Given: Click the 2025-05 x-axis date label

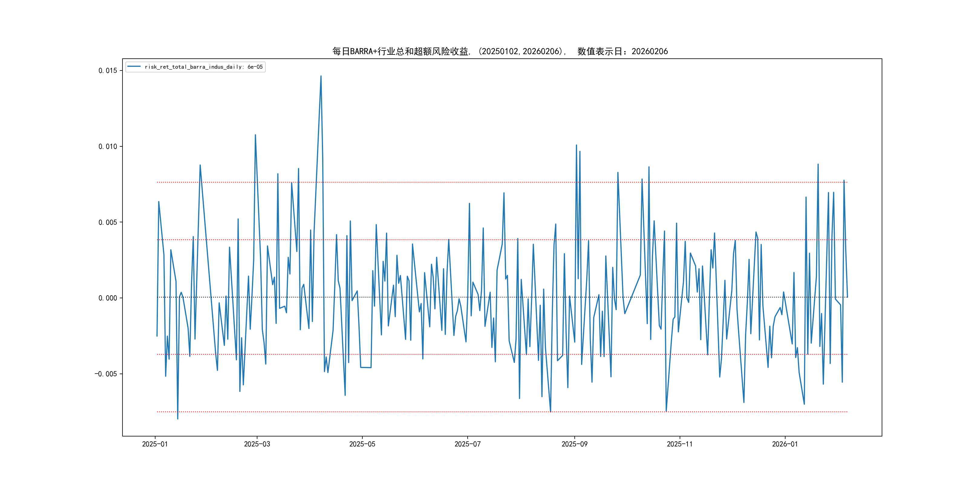Looking at the screenshot, I should (x=362, y=444).
